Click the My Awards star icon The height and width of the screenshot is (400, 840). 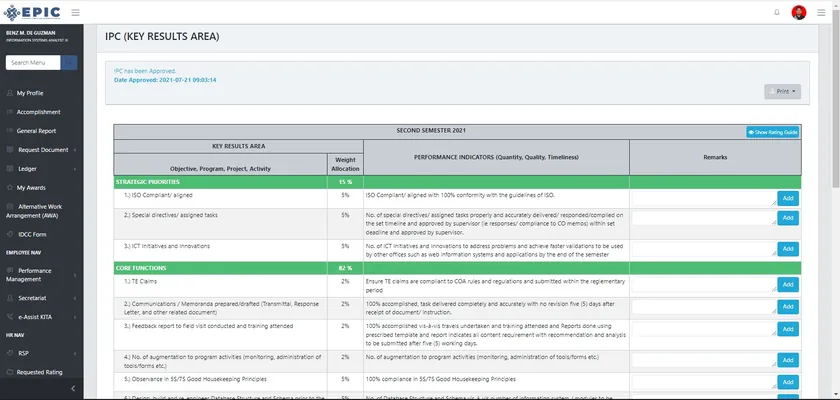pyautogui.click(x=10, y=188)
